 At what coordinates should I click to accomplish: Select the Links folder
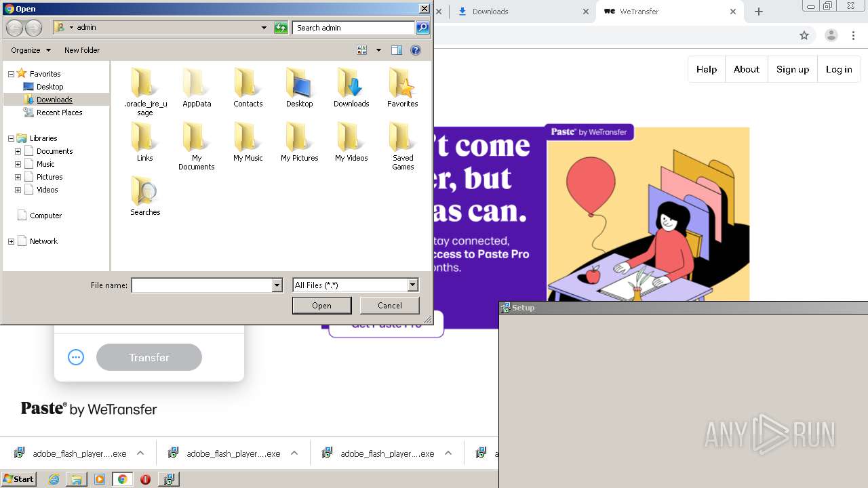[145, 142]
